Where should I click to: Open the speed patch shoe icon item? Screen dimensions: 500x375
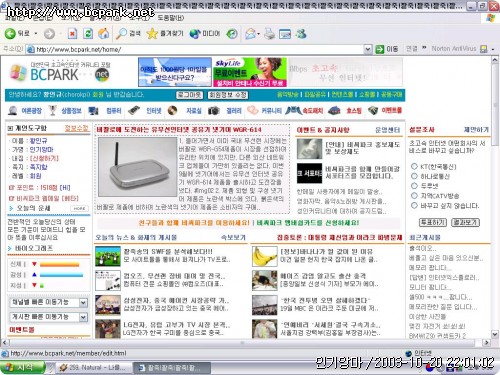click(304, 110)
